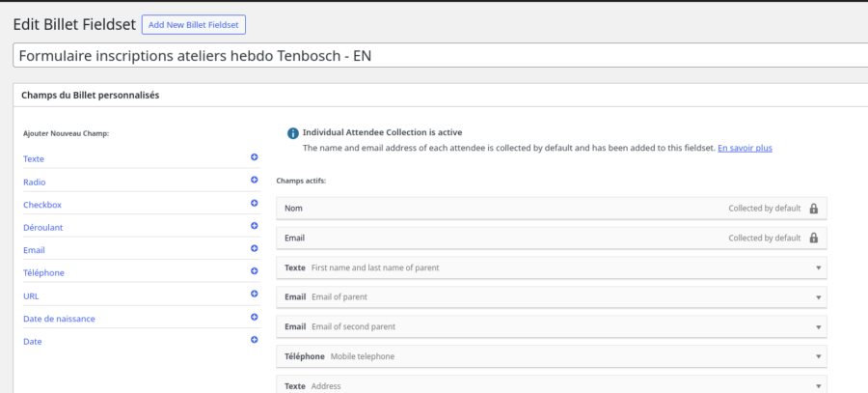Click the fieldset title input field
The height and width of the screenshot is (393, 868).
tap(434, 56)
